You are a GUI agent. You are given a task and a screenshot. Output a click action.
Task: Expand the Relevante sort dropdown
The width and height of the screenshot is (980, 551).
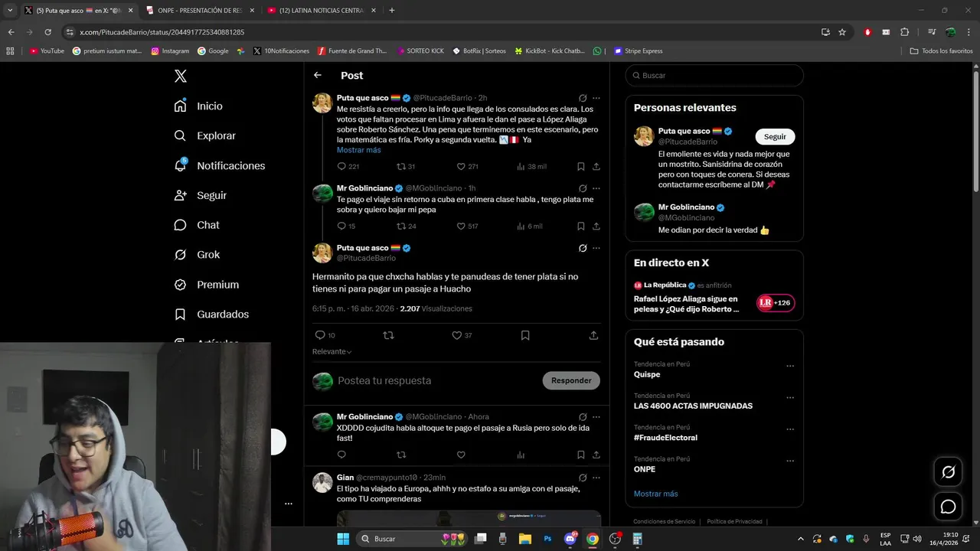tap(332, 351)
